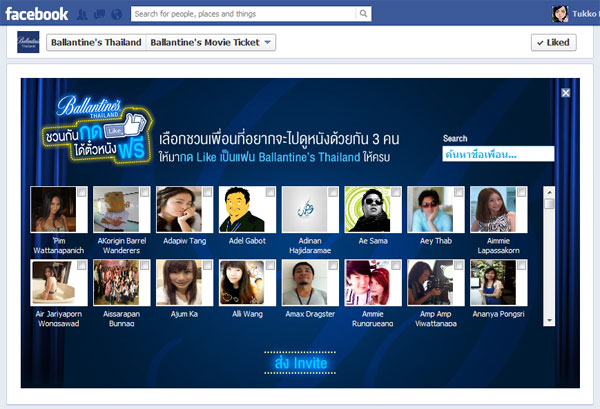
Task: Close the invite dialog with X
Action: point(566,93)
